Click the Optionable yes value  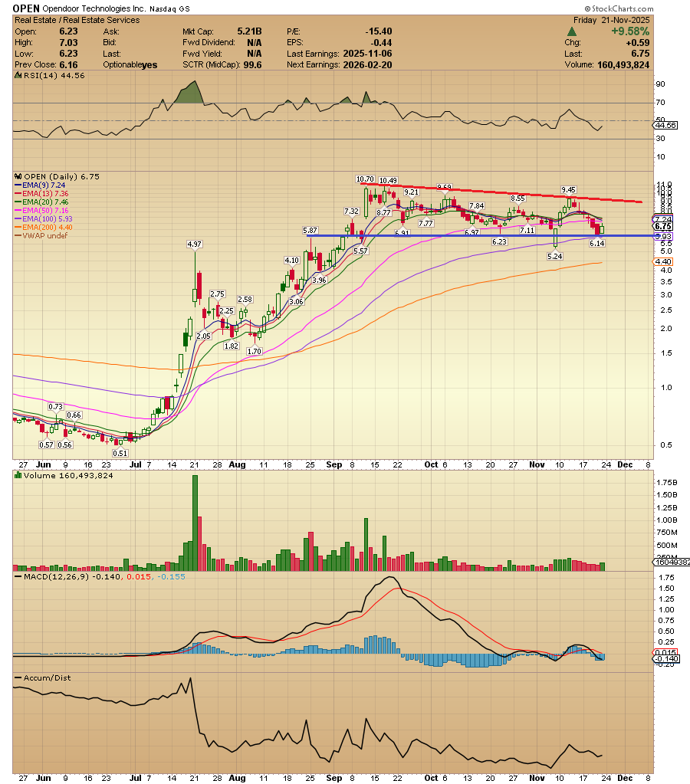point(149,65)
